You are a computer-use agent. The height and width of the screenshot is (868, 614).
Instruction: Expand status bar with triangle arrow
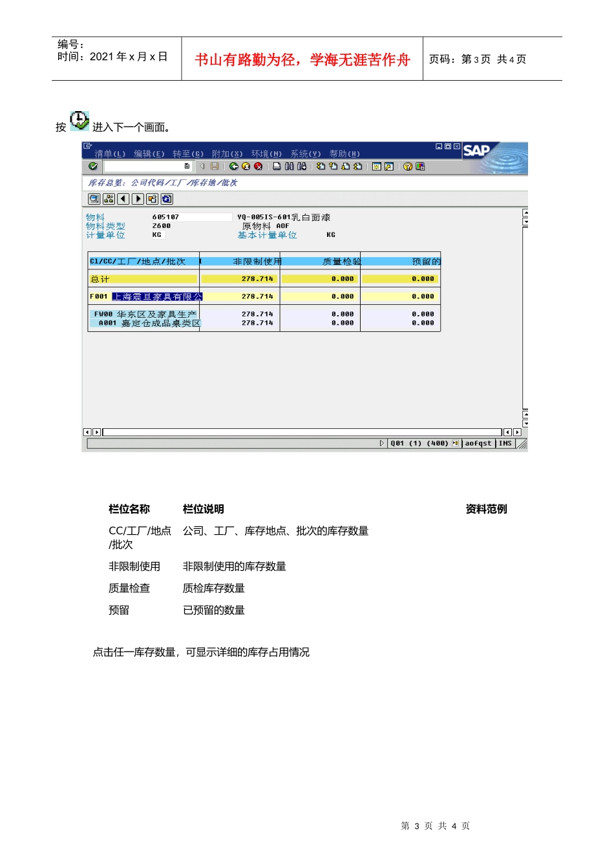(382, 444)
